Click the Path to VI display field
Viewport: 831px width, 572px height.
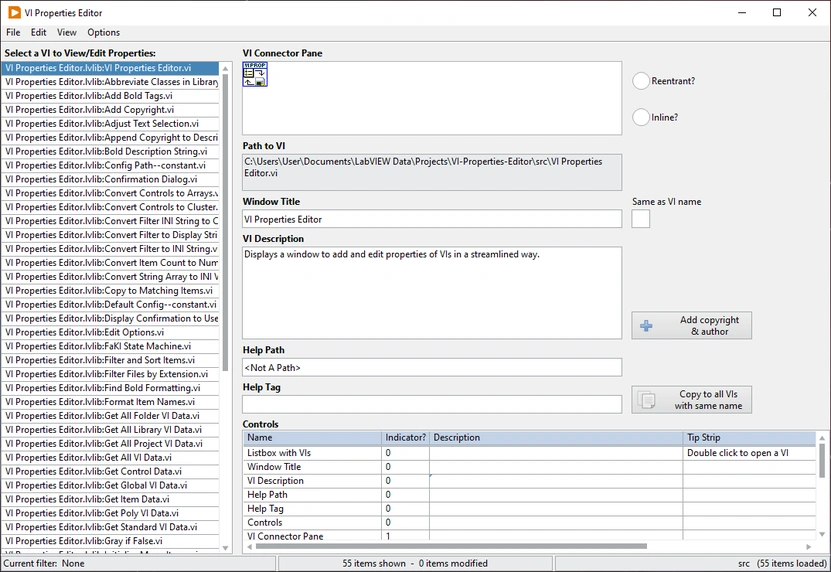coord(432,172)
